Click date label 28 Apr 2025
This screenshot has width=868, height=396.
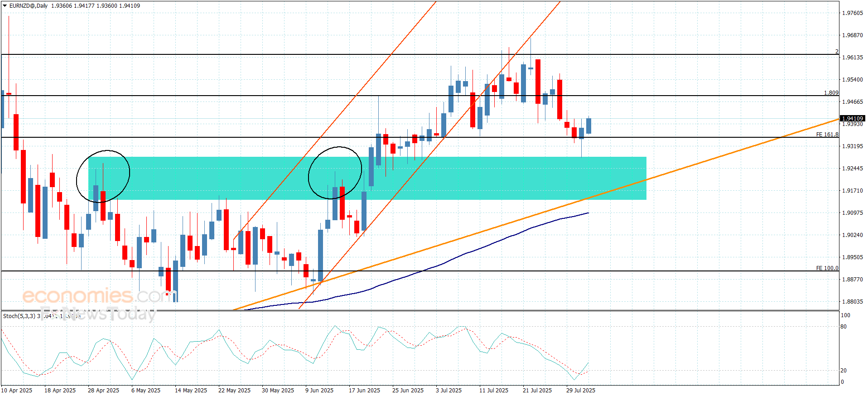(104, 391)
